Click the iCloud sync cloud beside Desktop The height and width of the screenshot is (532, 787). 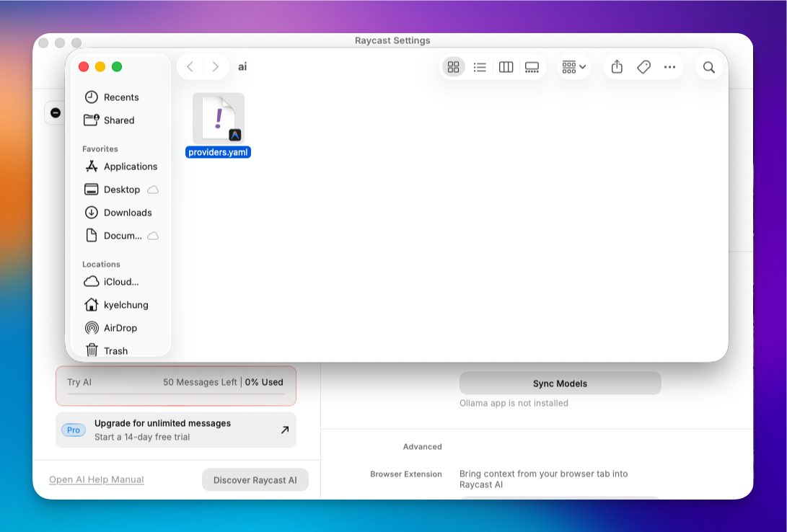coord(152,189)
